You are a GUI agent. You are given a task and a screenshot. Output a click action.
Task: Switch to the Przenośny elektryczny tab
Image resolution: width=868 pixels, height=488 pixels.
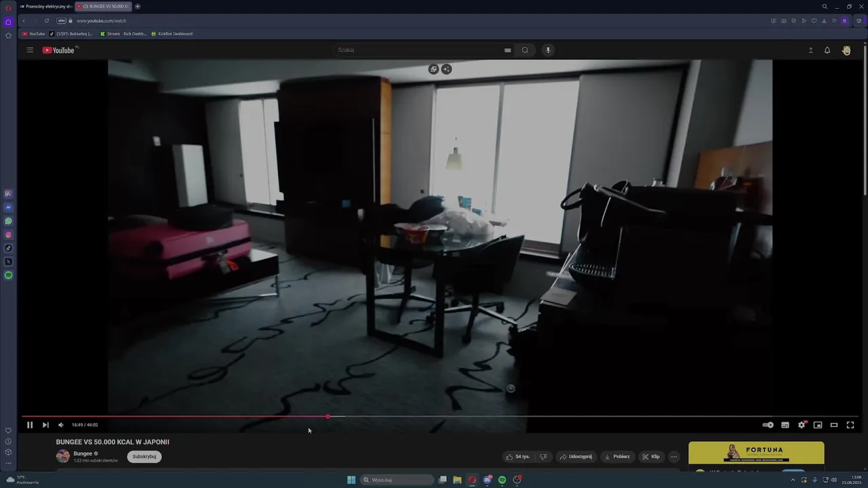pos(45,6)
